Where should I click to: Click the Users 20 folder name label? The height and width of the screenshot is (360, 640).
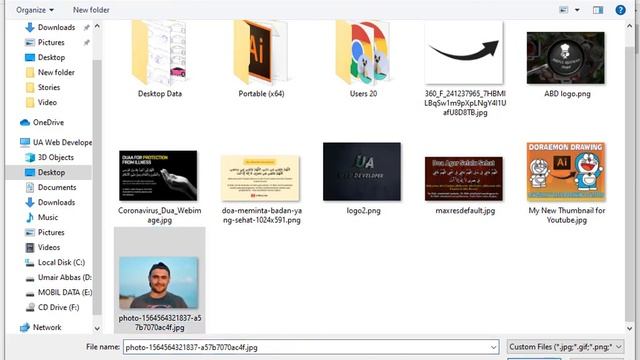click(363, 94)
